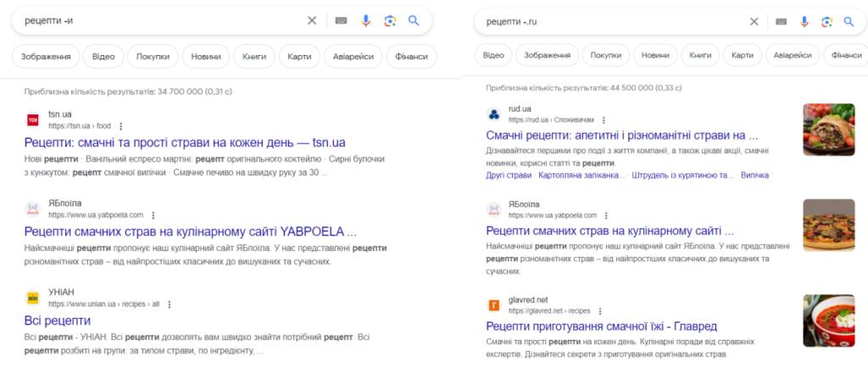Open 'Штрудель із курятиною та...' sitelink
This screenshot has height=367, width=868.
pos(683,175)
